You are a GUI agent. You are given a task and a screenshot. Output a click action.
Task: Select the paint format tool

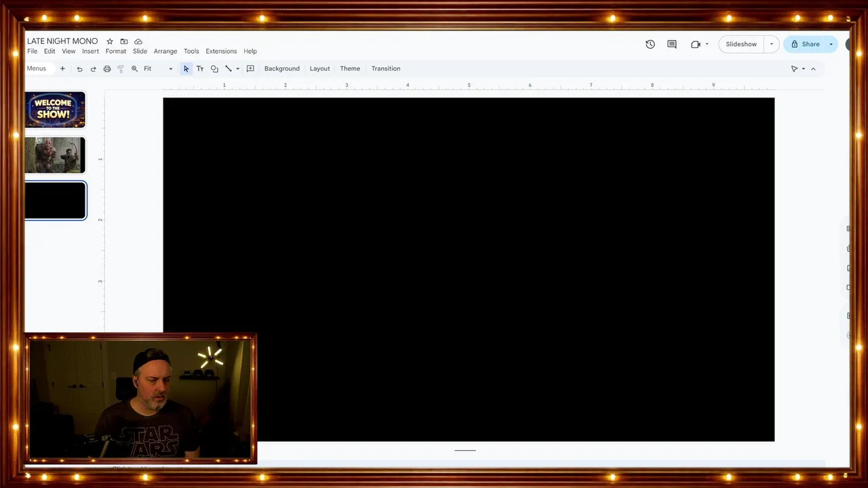121,68
